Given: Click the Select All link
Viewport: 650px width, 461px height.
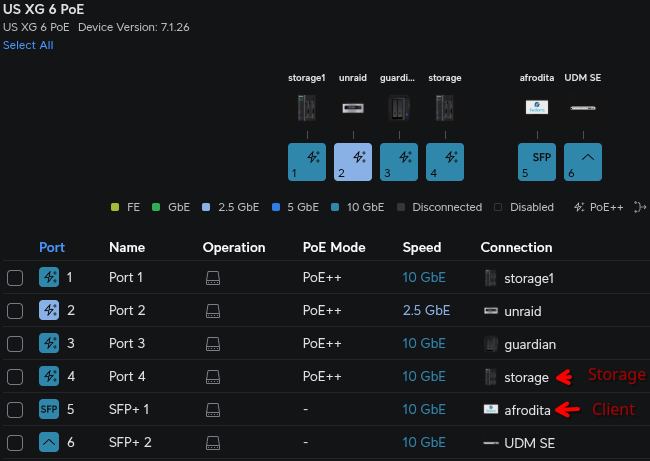Looking at the screenshot, I should (x=28, y=45).
